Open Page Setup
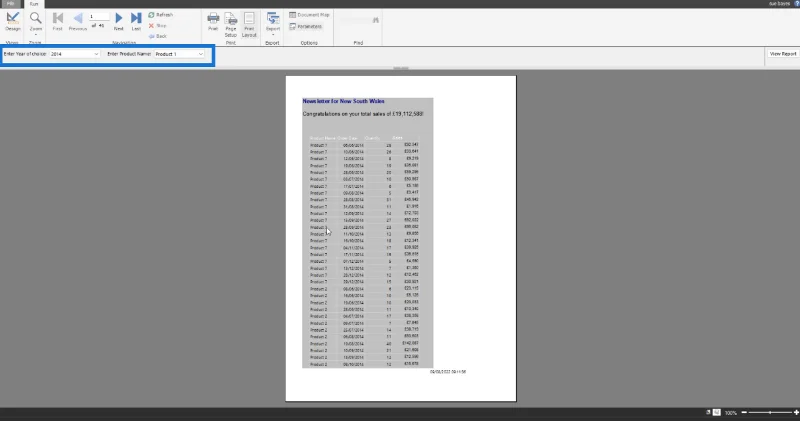Viewport: 800px width, 421px height. 231,24
